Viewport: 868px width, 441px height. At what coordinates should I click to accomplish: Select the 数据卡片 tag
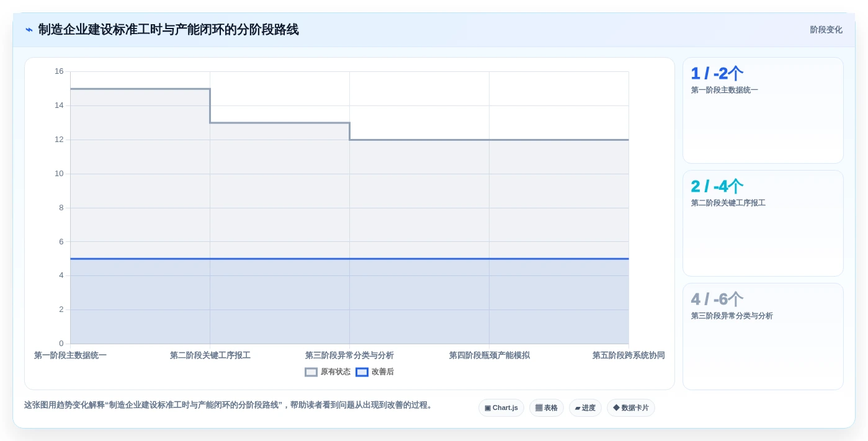coord(630,408)
